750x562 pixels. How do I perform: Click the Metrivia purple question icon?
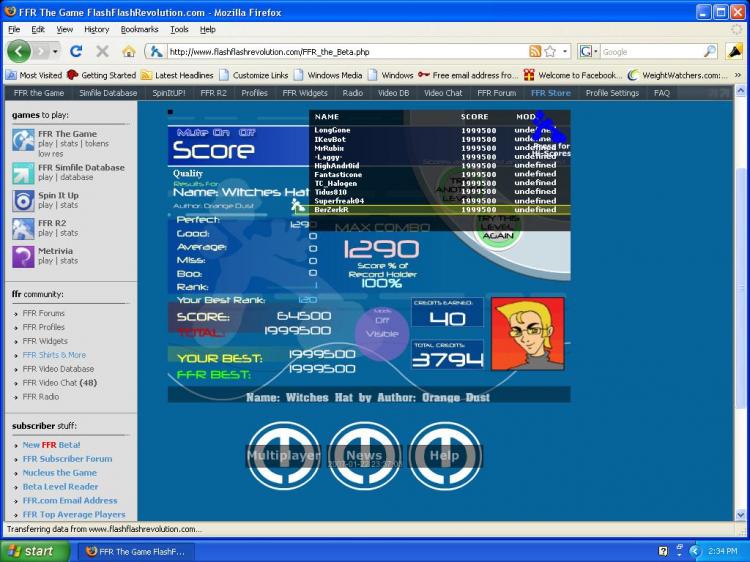point(23,257)
